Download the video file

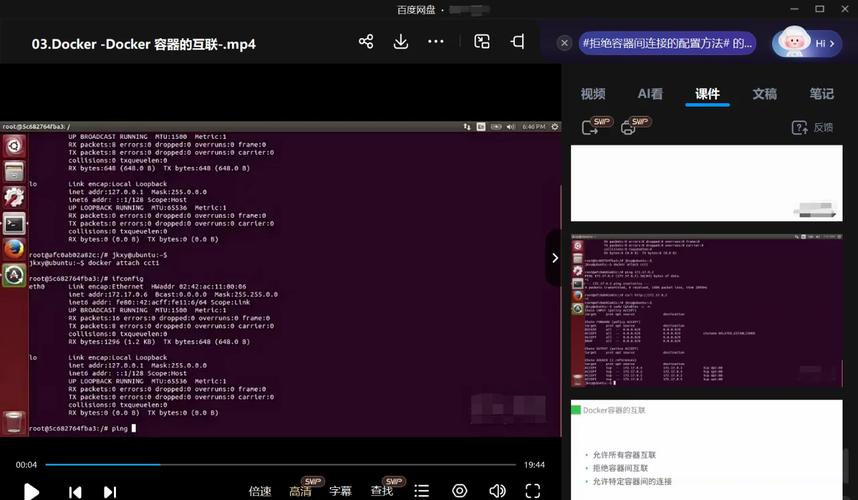point(401,42)
